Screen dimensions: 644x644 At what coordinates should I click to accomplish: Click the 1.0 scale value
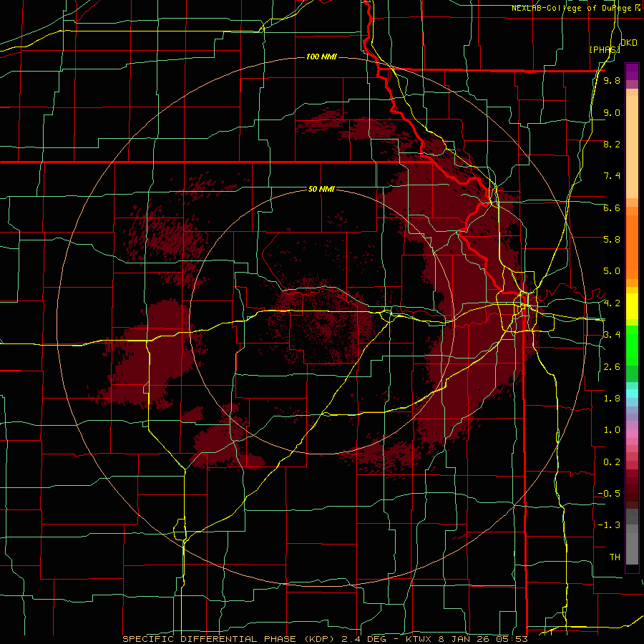[612, 430]
